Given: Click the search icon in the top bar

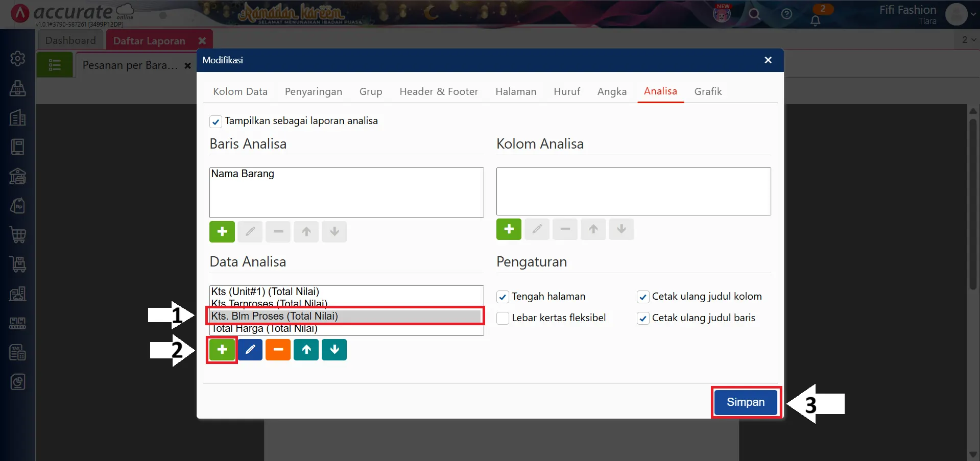Looking at the screenshot, I should click(x=755, y=14).
